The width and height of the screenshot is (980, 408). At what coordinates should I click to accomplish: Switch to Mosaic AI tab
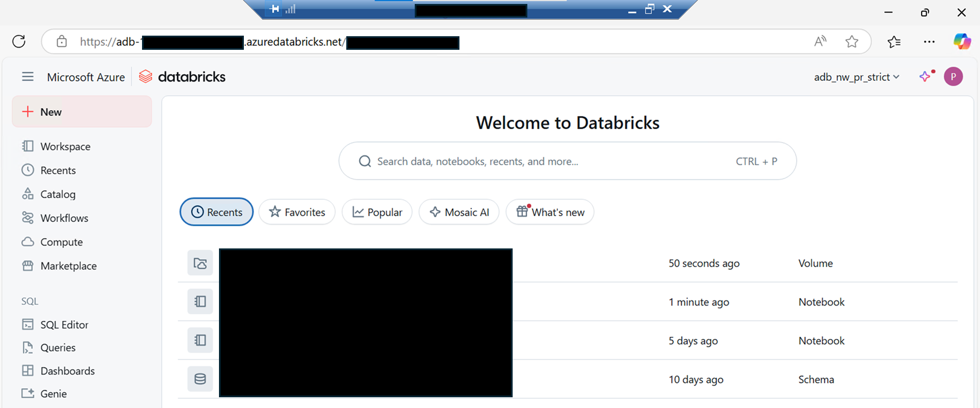coord(459,212)
